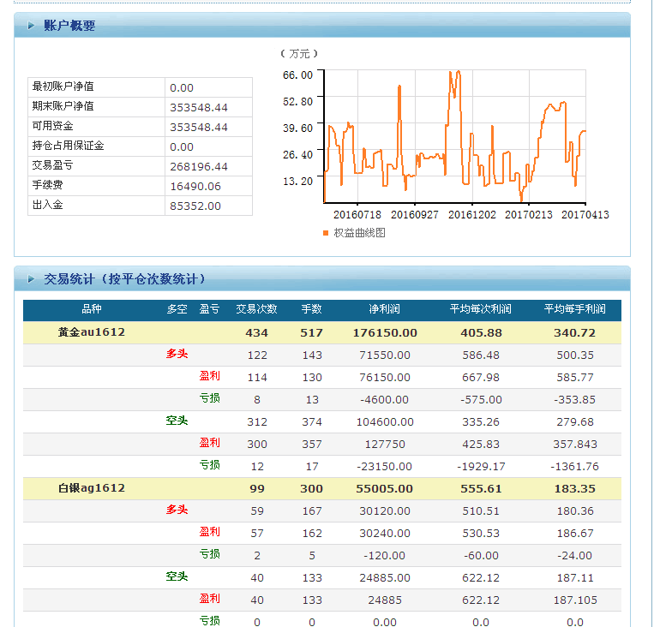
Task: Click the 交易次数 column header
Action: tap(256, 309)
